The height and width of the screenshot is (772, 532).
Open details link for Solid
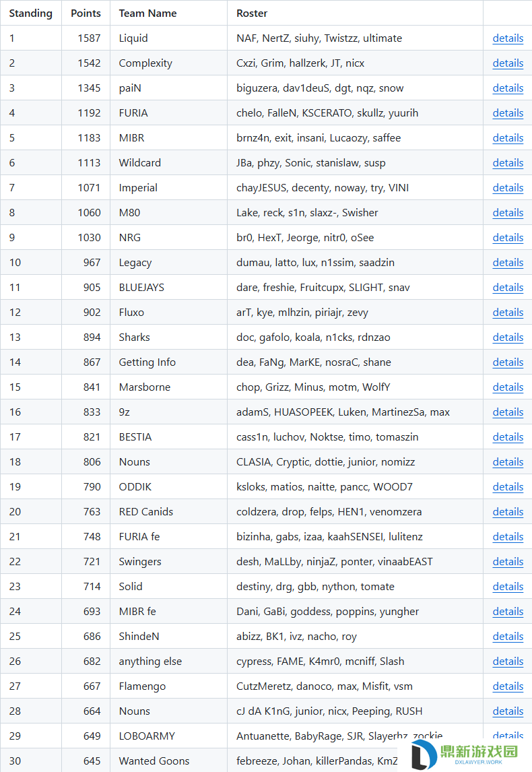click(x=508, y=586)
